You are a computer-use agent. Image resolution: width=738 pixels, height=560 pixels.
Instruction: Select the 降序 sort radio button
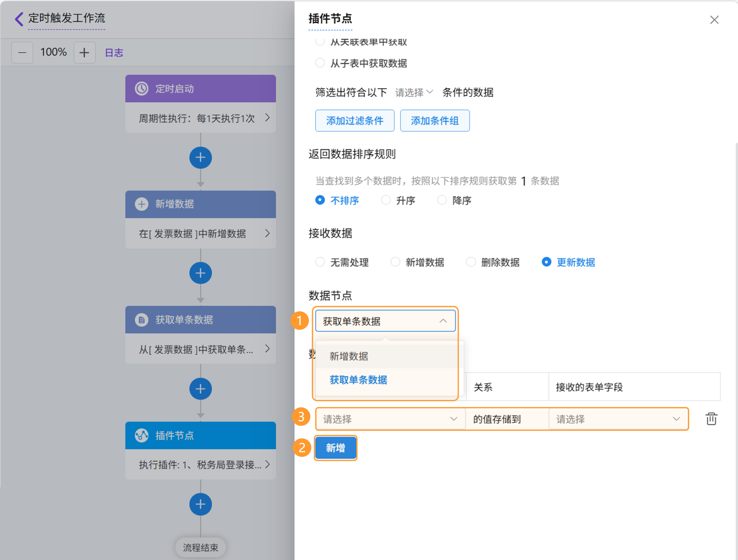click(442, 200)
